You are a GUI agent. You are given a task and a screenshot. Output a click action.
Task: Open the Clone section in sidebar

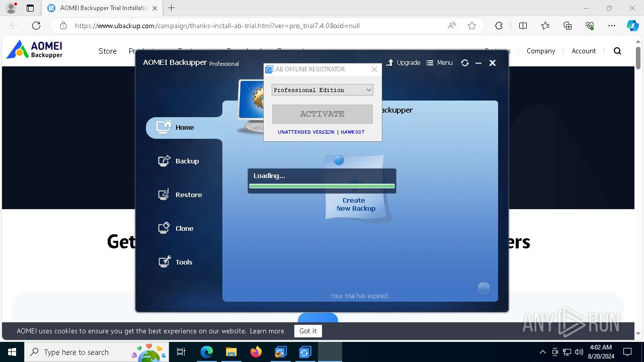coord(176,228)
